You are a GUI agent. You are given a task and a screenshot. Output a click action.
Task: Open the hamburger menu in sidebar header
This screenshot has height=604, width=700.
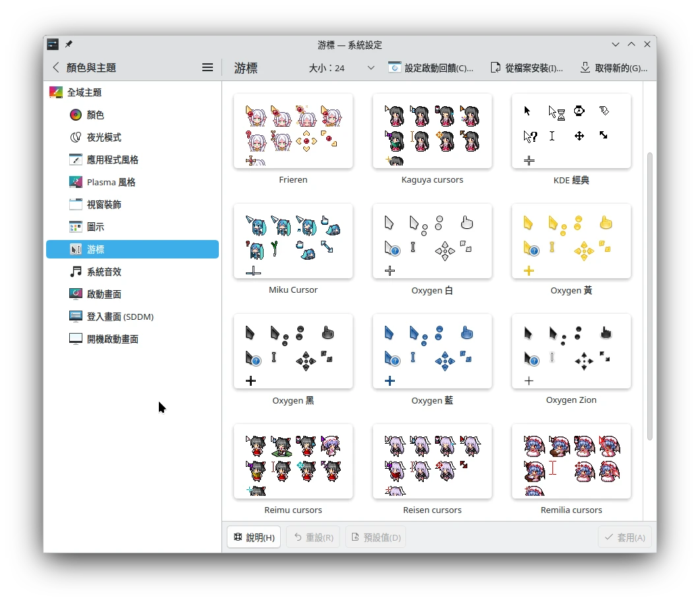click(x=208, y=67)
